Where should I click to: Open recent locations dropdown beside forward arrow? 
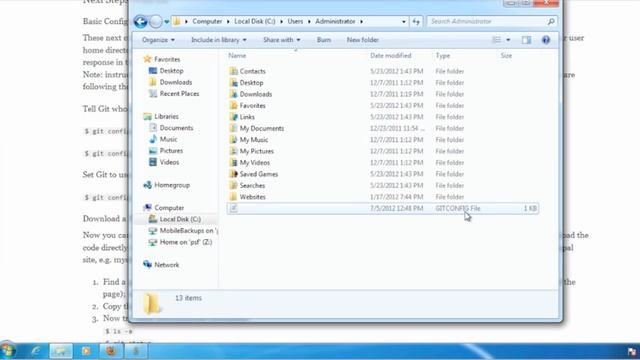click(167, 22)
